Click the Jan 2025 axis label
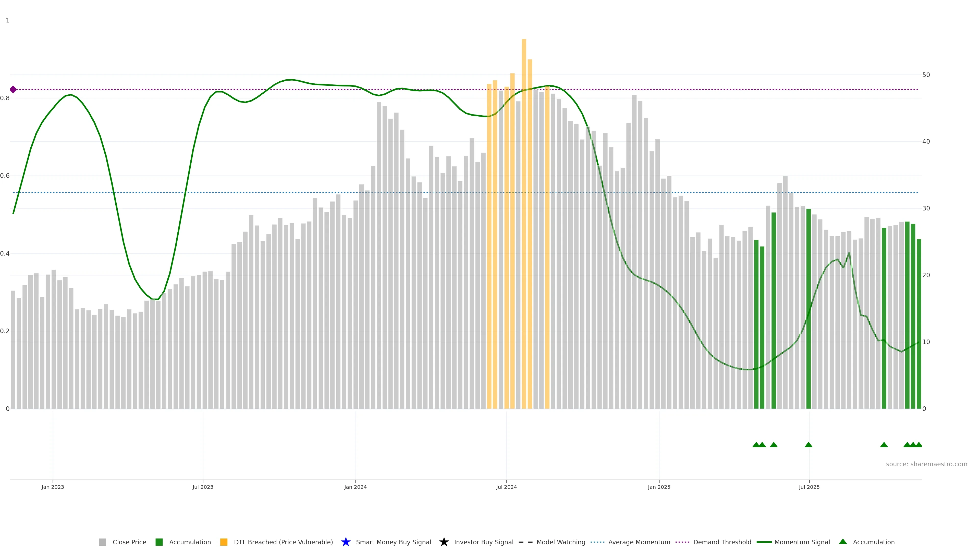The height and width of the screenshot is (551, 980). click(x=659, y=487)
